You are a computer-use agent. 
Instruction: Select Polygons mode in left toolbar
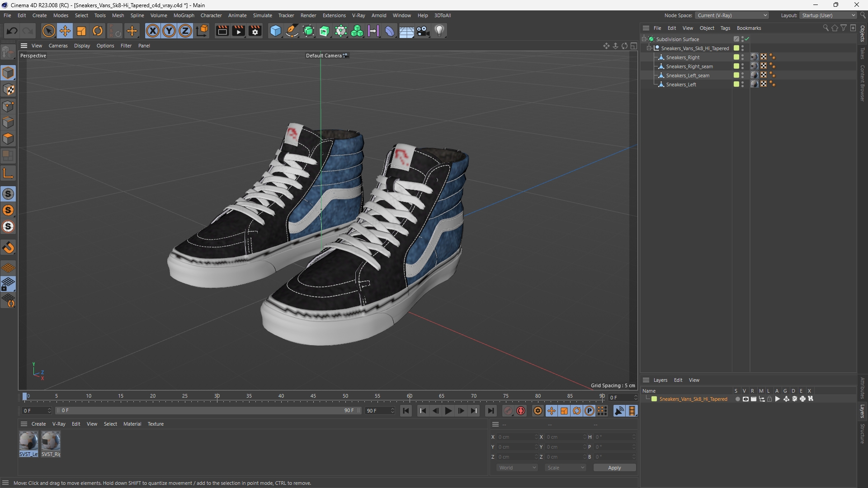[x=8, y=139]
